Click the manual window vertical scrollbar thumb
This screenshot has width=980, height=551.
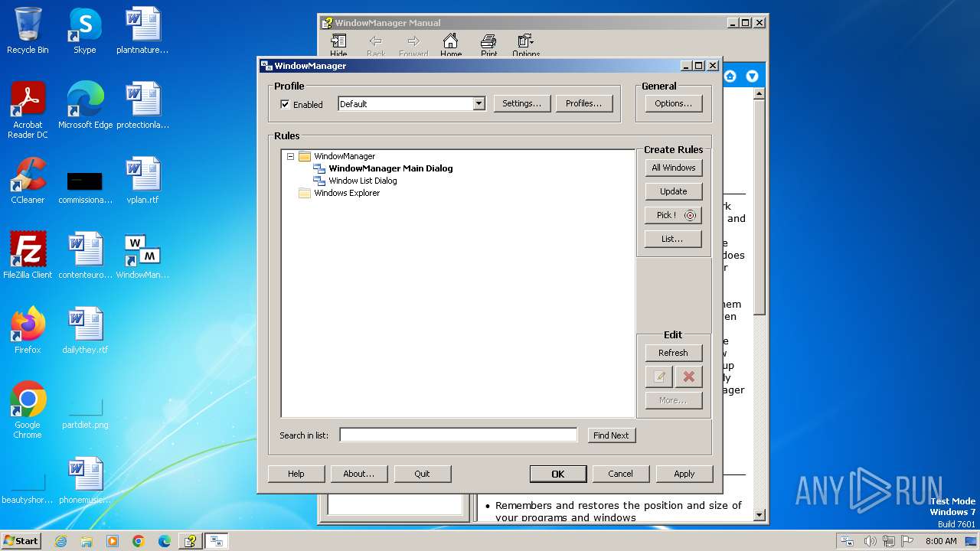pos(759,207)
